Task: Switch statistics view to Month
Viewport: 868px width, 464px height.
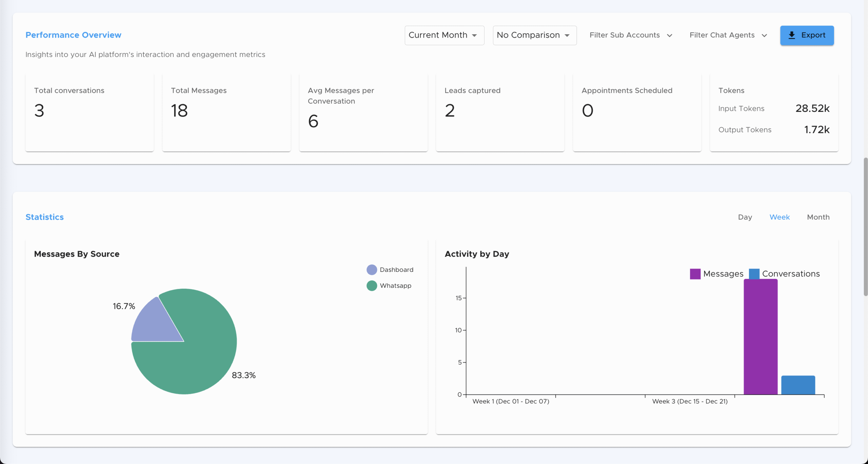Action: (818, 217)
